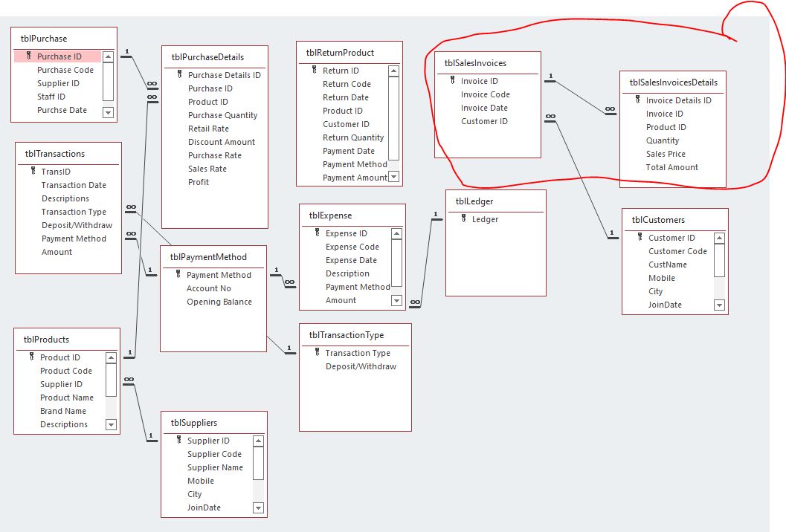Click the Brand Name field in tblProducts
Image resolution: width=786 pixels, height=532 pixels.
click(x=63, y=411)
